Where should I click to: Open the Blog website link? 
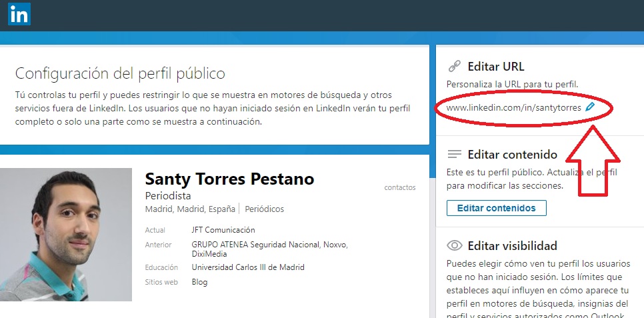[199, 282]
